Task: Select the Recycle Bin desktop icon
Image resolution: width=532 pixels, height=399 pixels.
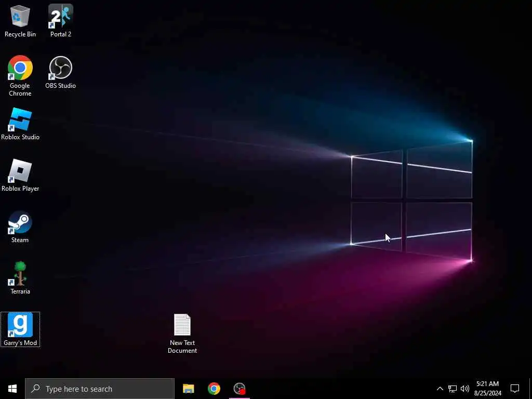Action: click(20, 21)
